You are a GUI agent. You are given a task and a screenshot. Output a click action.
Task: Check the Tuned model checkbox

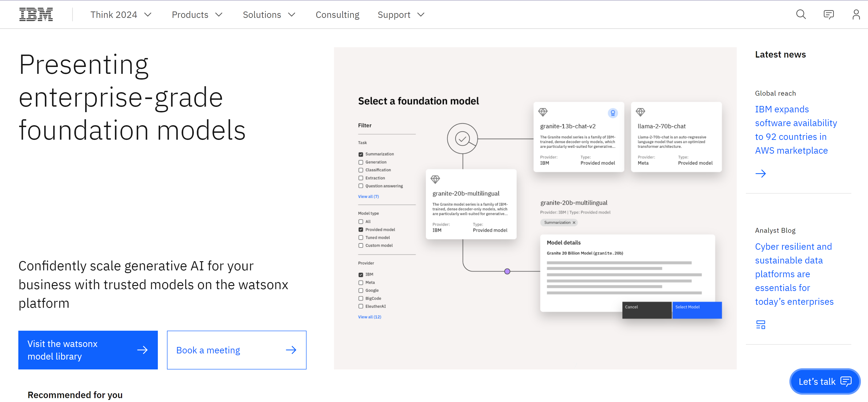click(x=361, y=237)
